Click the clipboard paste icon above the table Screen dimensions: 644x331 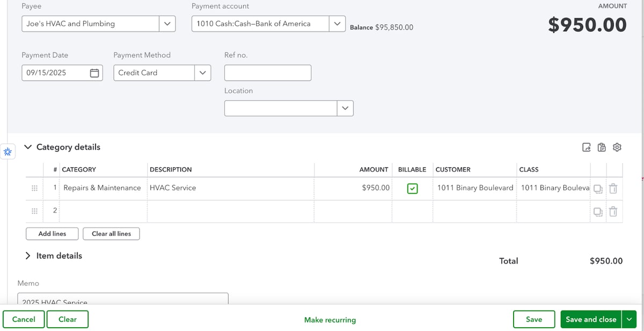pyautogui.click(x=602, y=148)
